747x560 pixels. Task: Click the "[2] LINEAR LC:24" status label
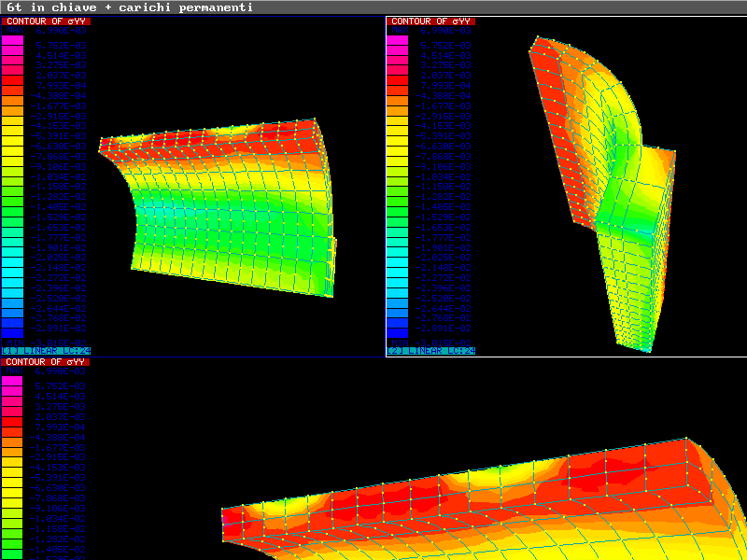click(430, 351)
